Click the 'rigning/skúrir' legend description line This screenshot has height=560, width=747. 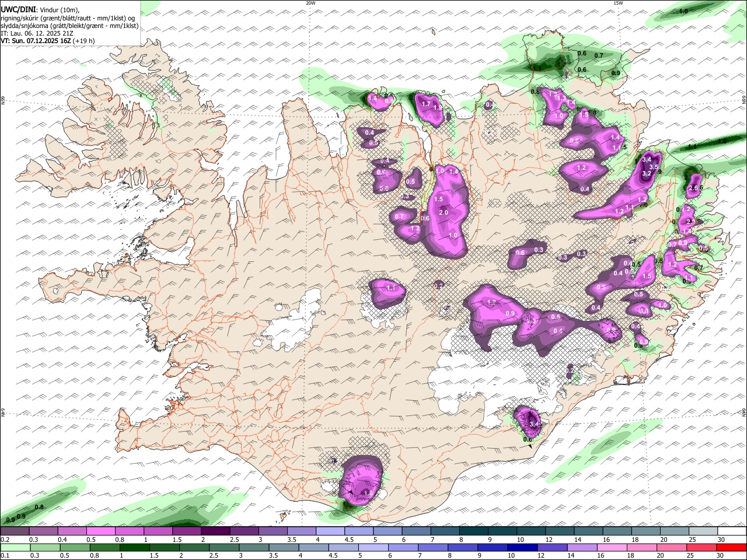point(69,18)
